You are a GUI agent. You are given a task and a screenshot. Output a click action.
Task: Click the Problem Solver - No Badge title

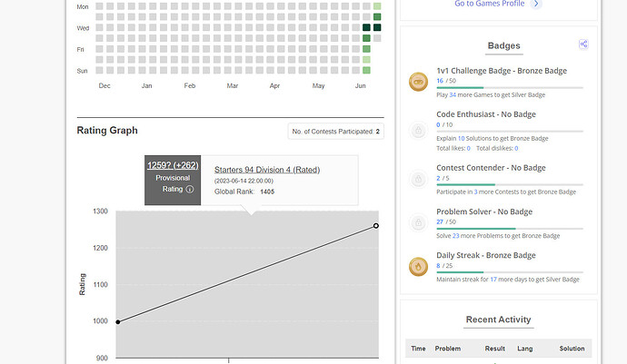tap(484, 212)
